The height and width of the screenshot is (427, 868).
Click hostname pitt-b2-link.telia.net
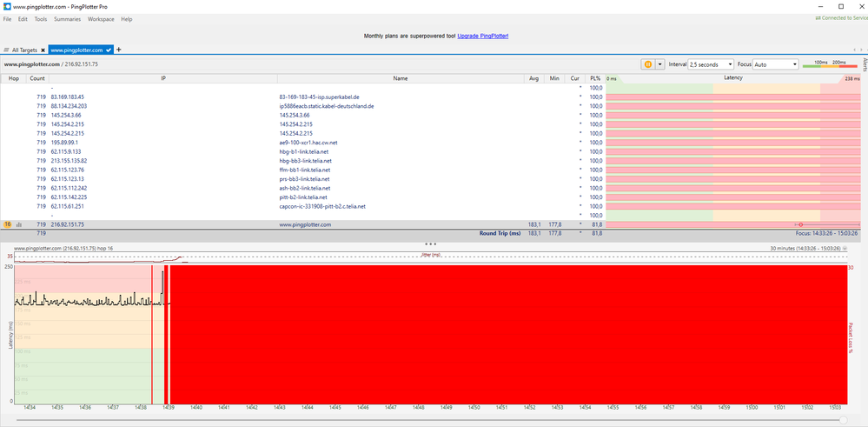303,197
